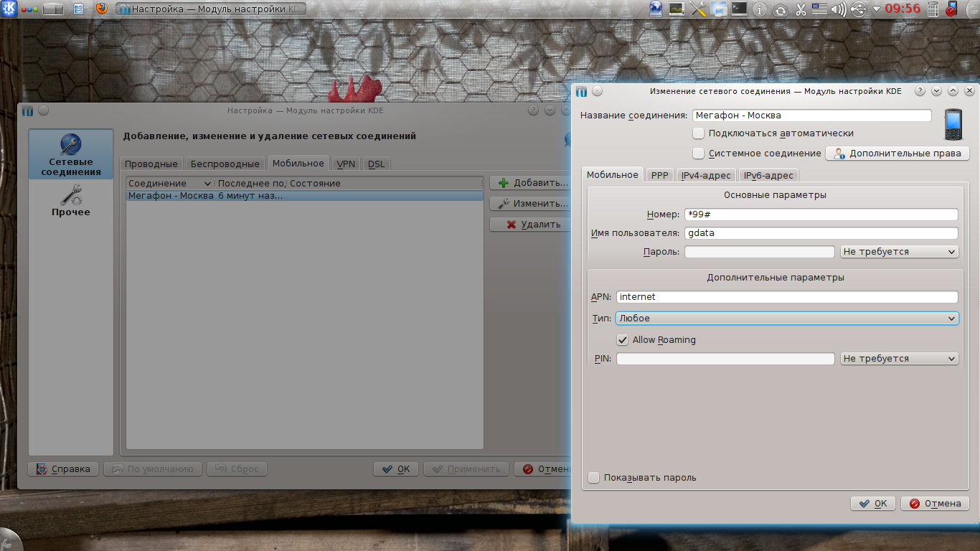The width and height of the screenshot is (980, 551).
Task: Click the cloud update sync tray icon
Action: 781,10
